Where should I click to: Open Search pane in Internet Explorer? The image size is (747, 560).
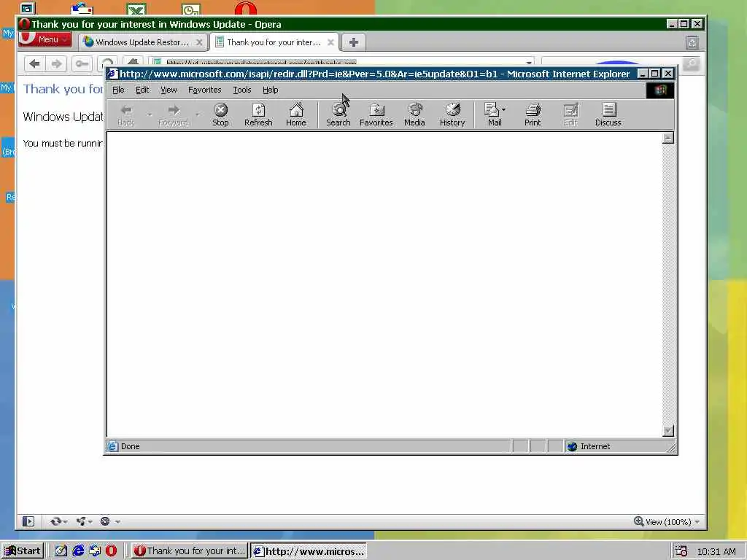338,114
